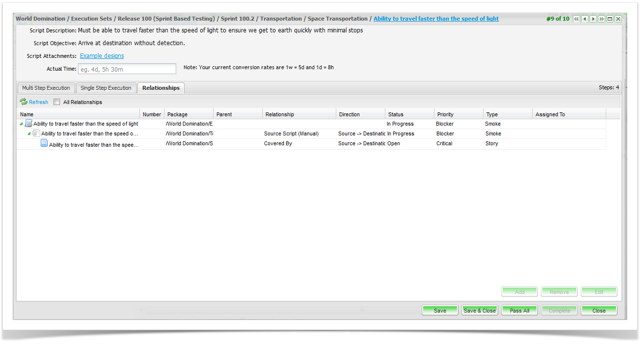Maximize the execution dialog window
644x344 pixels.
610,19
